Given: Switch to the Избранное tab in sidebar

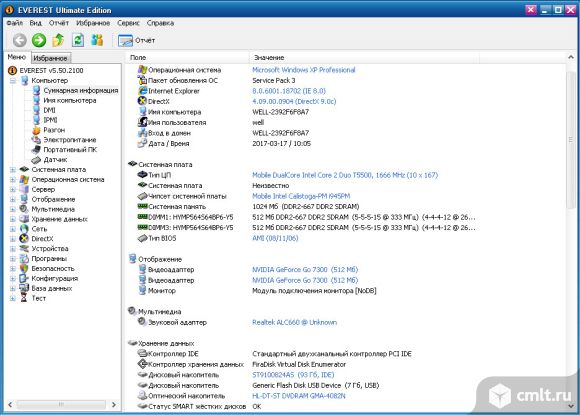Looking at the screenshot, I should click(50, 58).
